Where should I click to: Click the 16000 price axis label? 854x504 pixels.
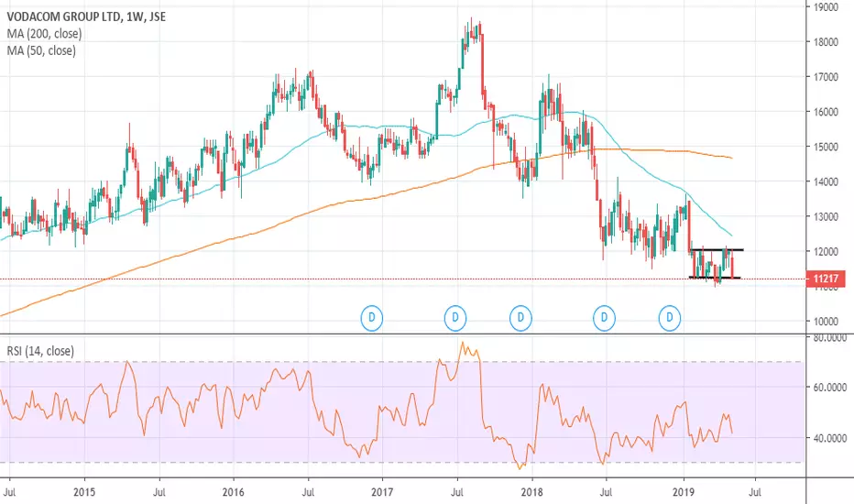pos(826,112)
